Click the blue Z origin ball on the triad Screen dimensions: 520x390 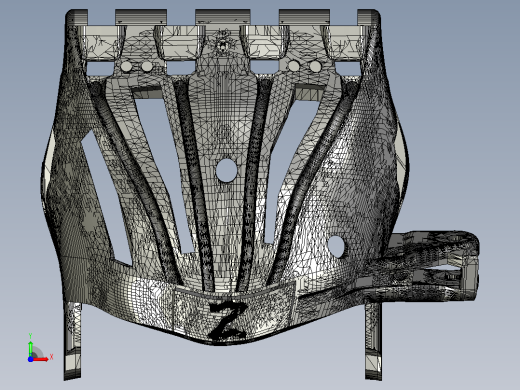coord(30,359)
